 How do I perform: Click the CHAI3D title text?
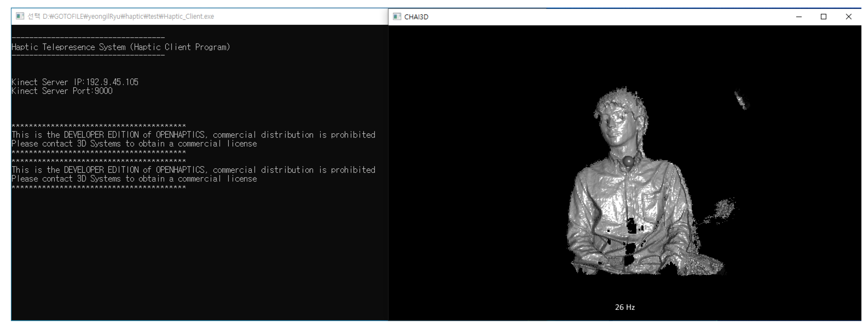click(416, 17)
